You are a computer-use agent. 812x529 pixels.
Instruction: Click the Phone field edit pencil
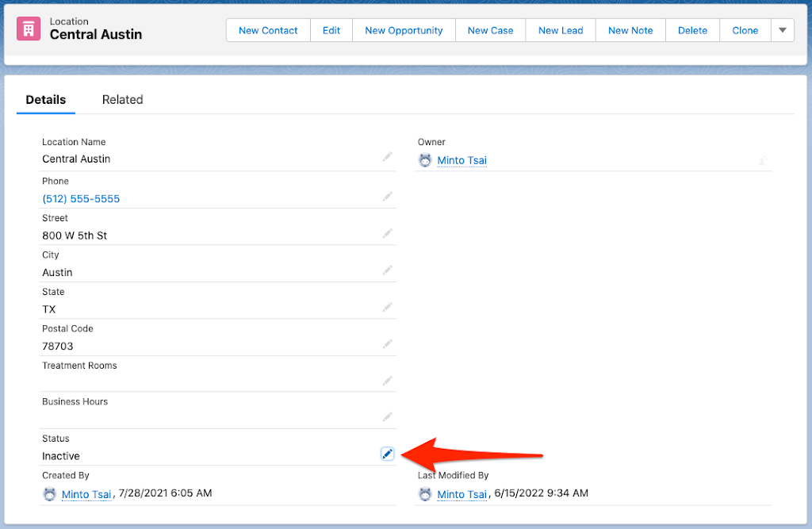pos(387,196)
